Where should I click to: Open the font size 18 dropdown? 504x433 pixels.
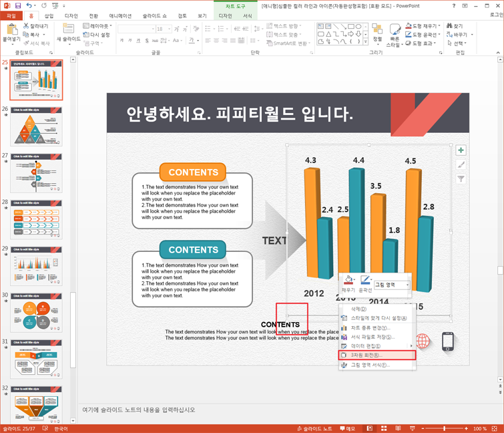pyautogui.click(x=170, y=29)
